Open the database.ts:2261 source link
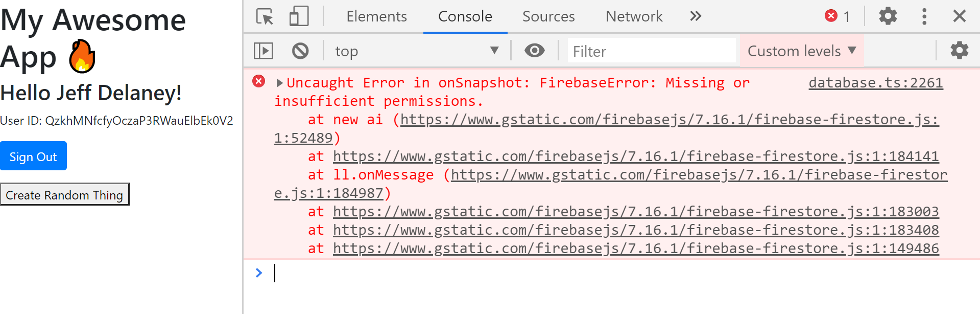The height and width of the screenshot is (314, 980). tap(874, 82)
